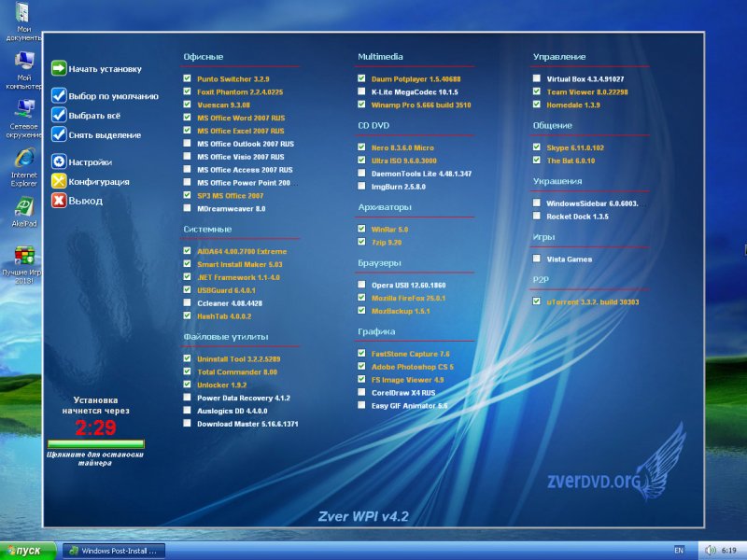The image size is (747, 560).
Task: Click the red 2:29 countdown timer
Action: [x=96, y=427]
